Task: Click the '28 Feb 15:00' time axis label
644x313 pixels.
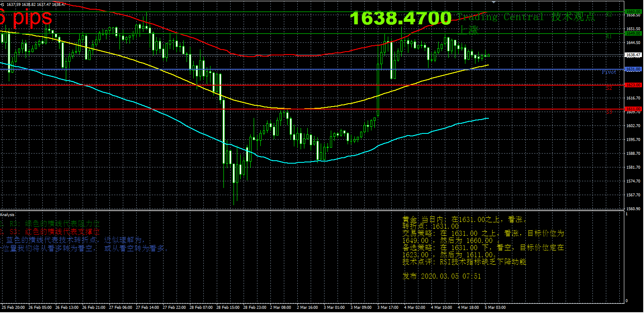Action: [228, 307]
